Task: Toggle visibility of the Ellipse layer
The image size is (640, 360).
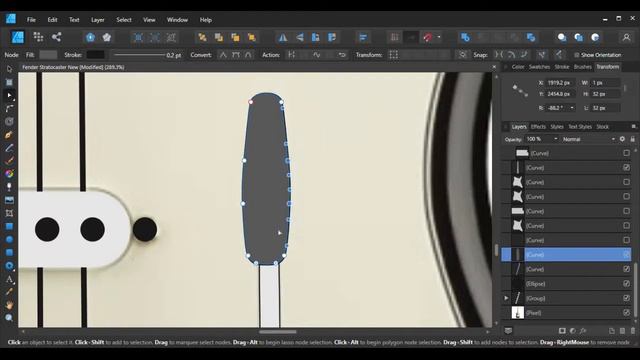Action: [x=626, y=284]
